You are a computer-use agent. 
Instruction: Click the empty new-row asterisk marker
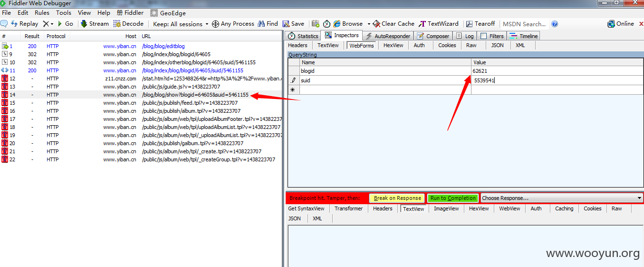tap(293, 90)
